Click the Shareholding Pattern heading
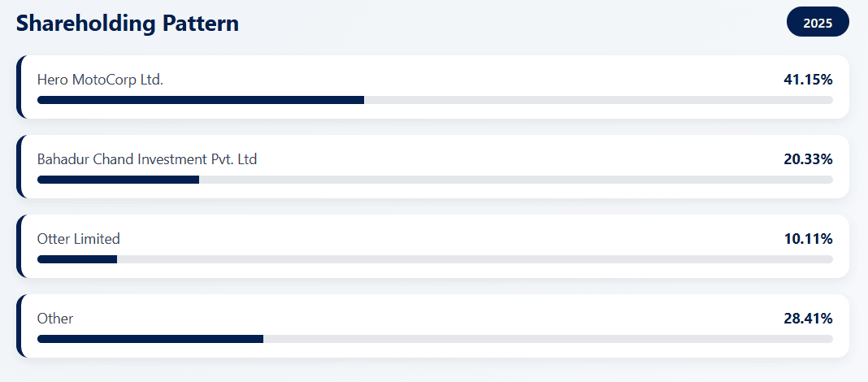 click(128, 23)
